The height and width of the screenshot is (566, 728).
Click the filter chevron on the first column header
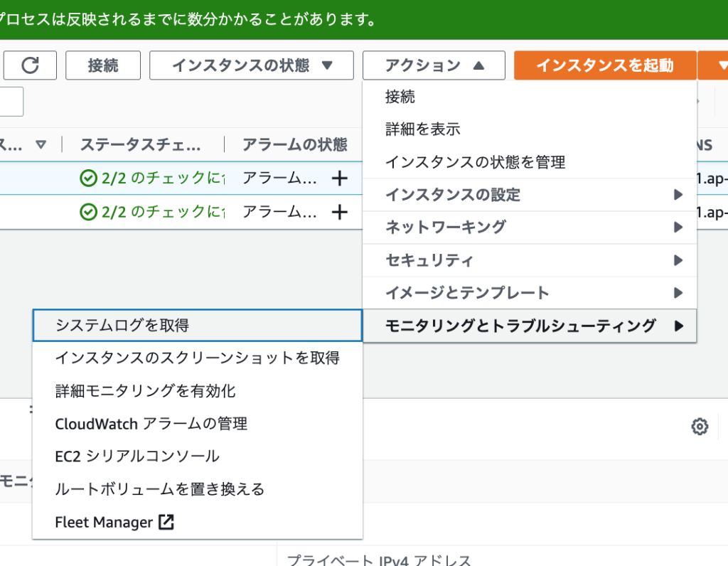(x=40, y=144)
